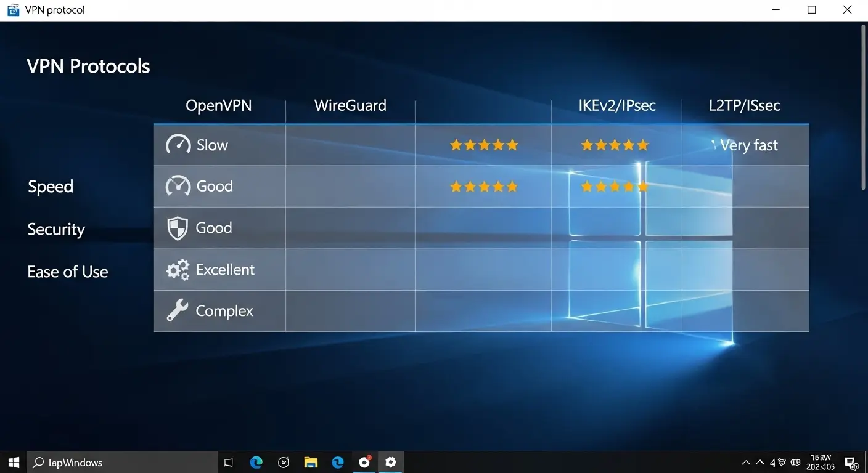Image resolution: width=868 pixels, height=473 pixels.
Task: Click the IKEv2/IPsec column header
Action: (x=617, y=105)
